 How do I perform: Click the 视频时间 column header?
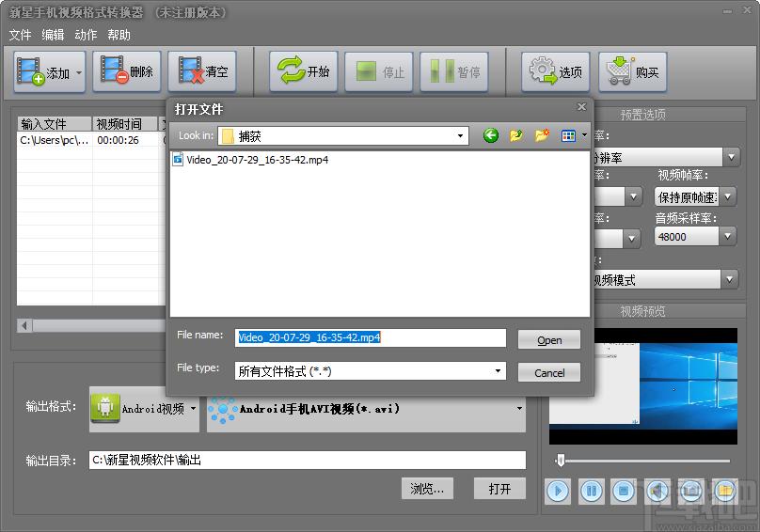point(125,124)
